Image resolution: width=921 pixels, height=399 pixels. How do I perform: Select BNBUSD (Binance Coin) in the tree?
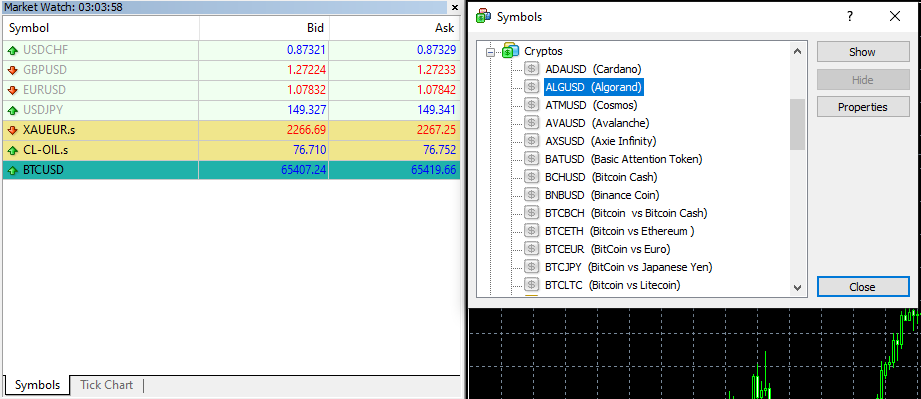[602, 195]
